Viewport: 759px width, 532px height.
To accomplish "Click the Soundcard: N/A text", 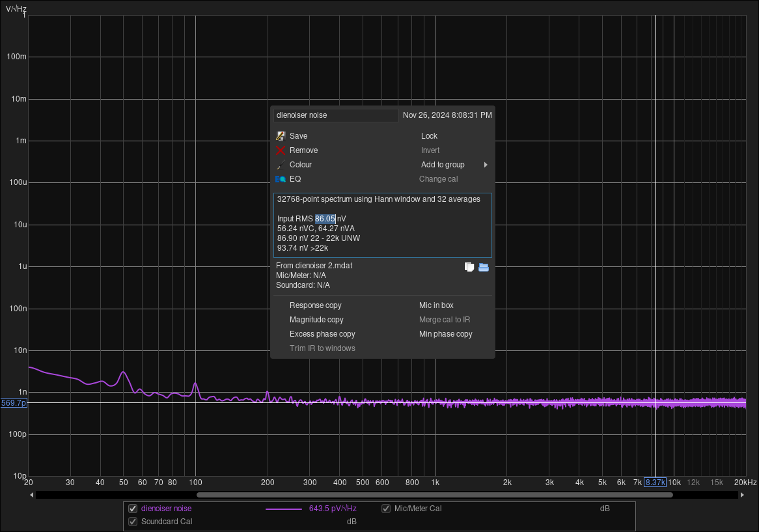I will [x=303, y=285].
